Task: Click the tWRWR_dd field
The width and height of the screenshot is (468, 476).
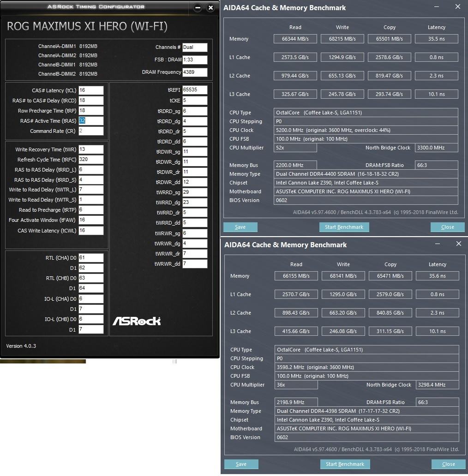Action: pyautogui.click(x=195, y=264)
